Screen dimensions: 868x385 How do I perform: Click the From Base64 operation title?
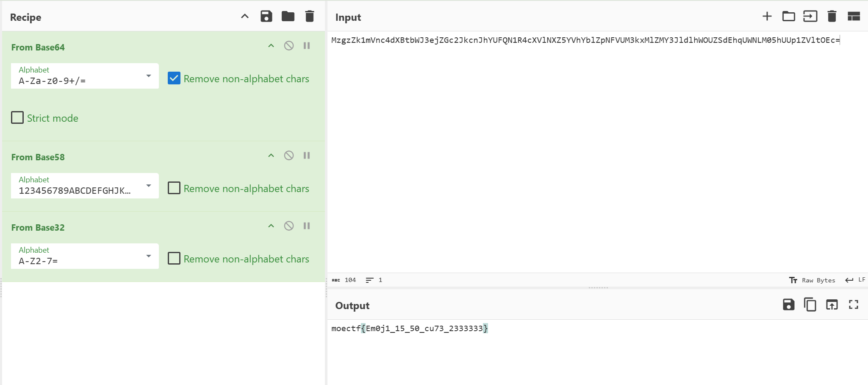38,47
